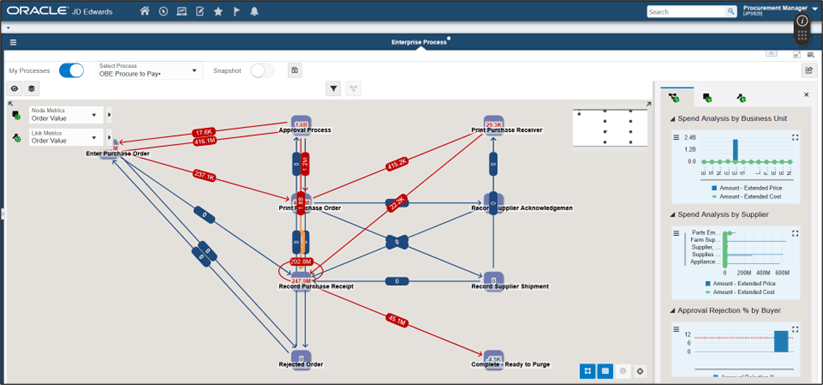Switch to blue table view button
823x385 pixels.
click(x=605, y=371)
